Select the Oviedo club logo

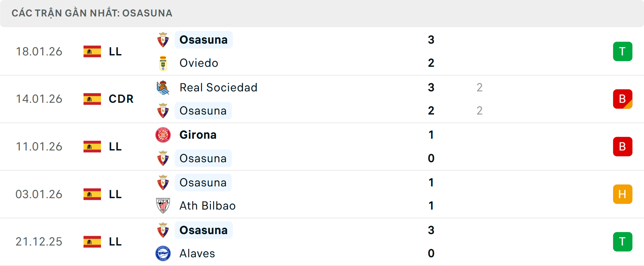163,63
